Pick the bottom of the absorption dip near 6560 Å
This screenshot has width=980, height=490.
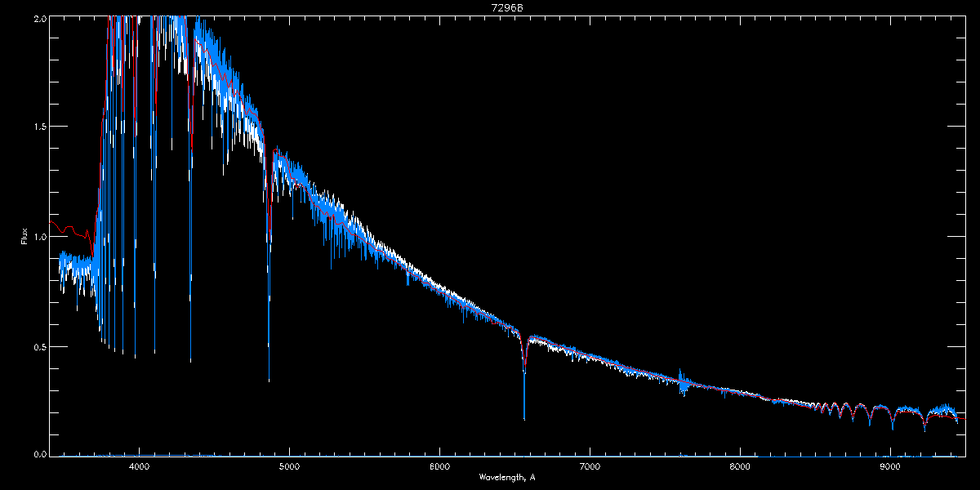coord(524,418)
